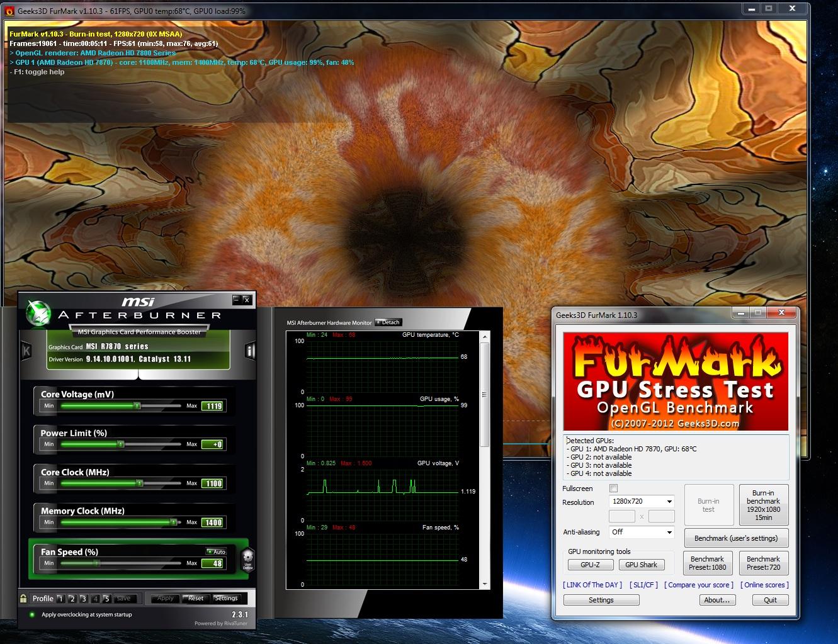The width and height of the screenshot is (838, 644).
Task: Click the Fan Speed slider handle
Action: coord(96,563)
